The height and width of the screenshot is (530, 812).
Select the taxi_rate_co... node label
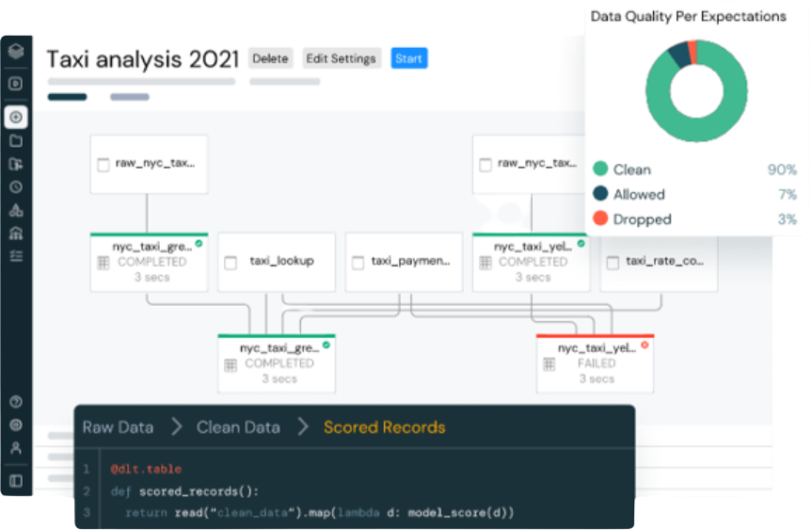point(665,261)
